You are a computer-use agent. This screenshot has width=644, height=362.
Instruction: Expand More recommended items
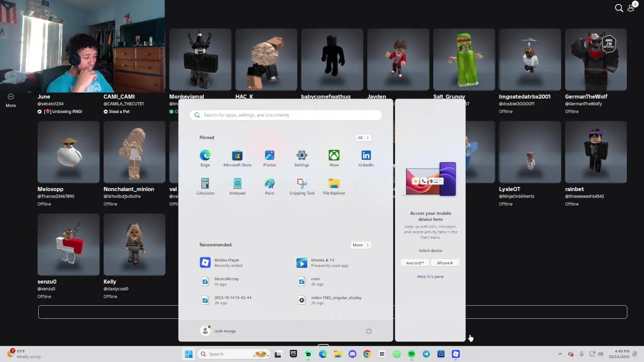click(361, 245)
